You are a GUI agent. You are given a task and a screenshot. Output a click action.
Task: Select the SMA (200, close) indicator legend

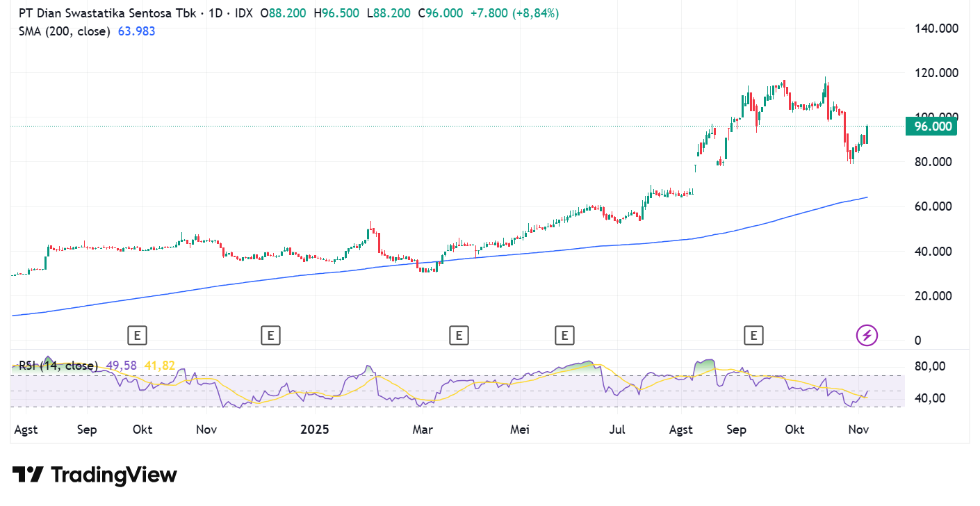tap(65, 31)
